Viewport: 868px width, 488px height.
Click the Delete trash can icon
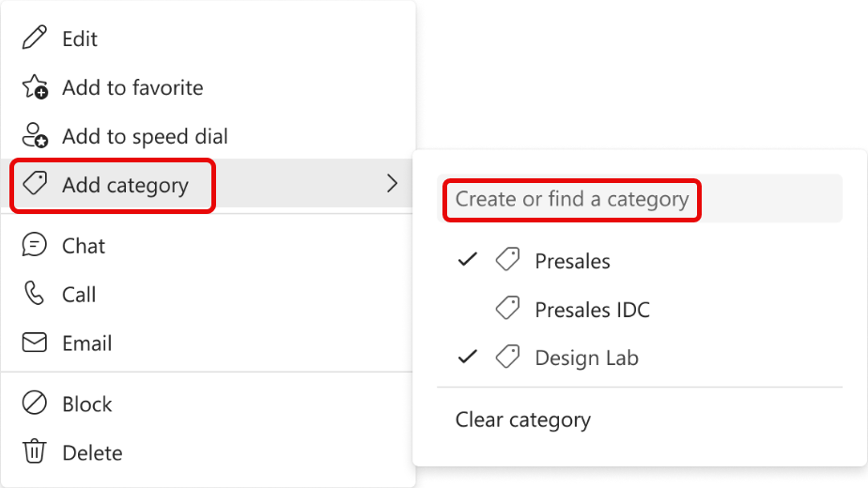35,450
